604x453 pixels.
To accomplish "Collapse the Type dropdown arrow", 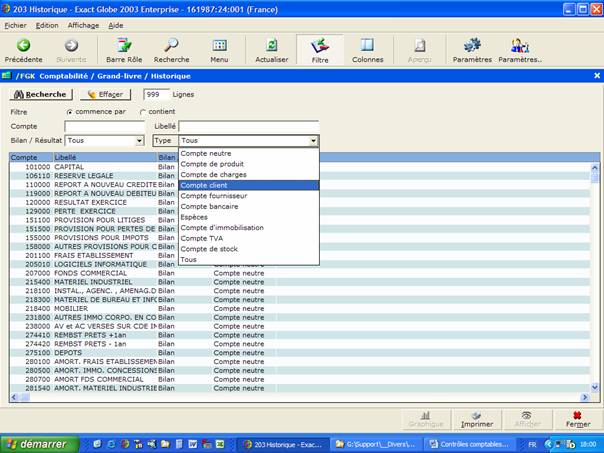I will (x=313, y=141).
